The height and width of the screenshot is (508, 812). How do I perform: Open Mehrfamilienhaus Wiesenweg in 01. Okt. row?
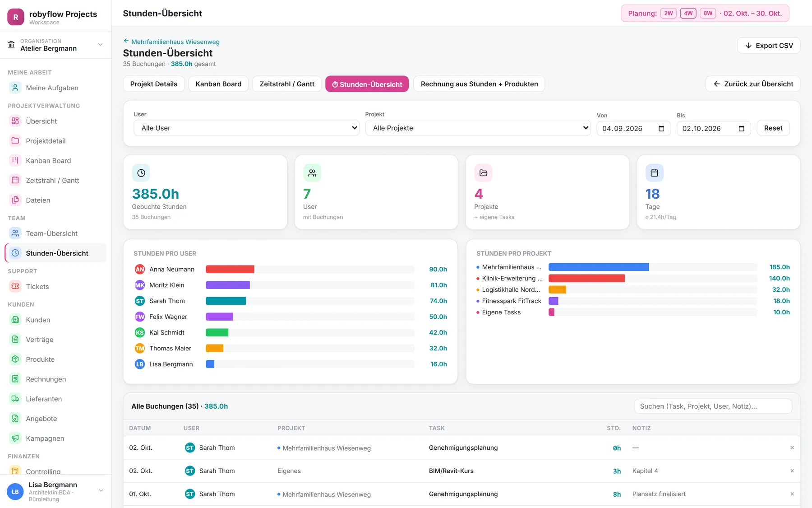pos(327,494)
